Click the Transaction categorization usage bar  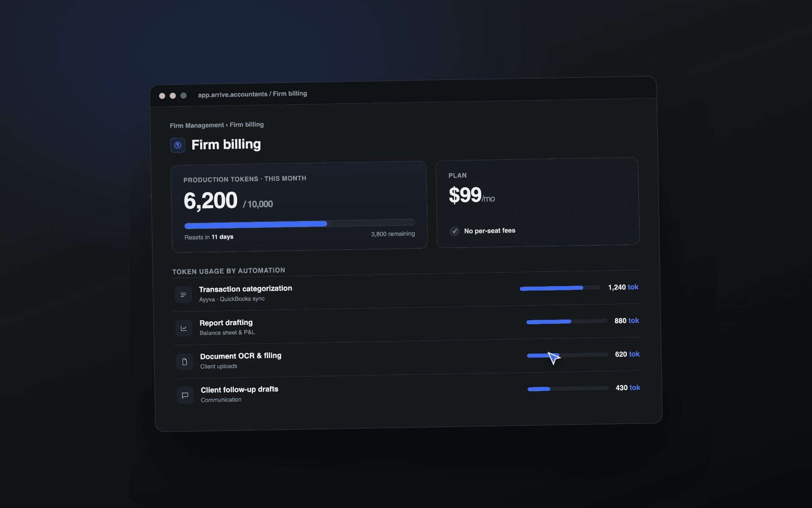(560, 288)
